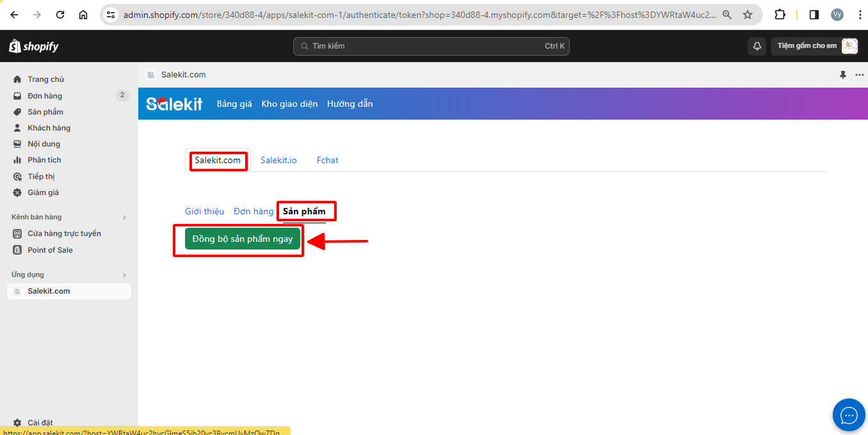Pin the Salekit.com app

pos(843,75)
